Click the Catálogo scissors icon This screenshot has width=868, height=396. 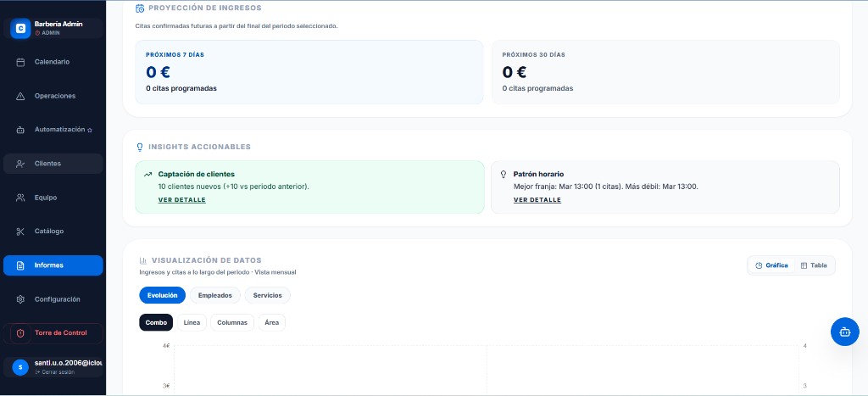coord(20,231)
